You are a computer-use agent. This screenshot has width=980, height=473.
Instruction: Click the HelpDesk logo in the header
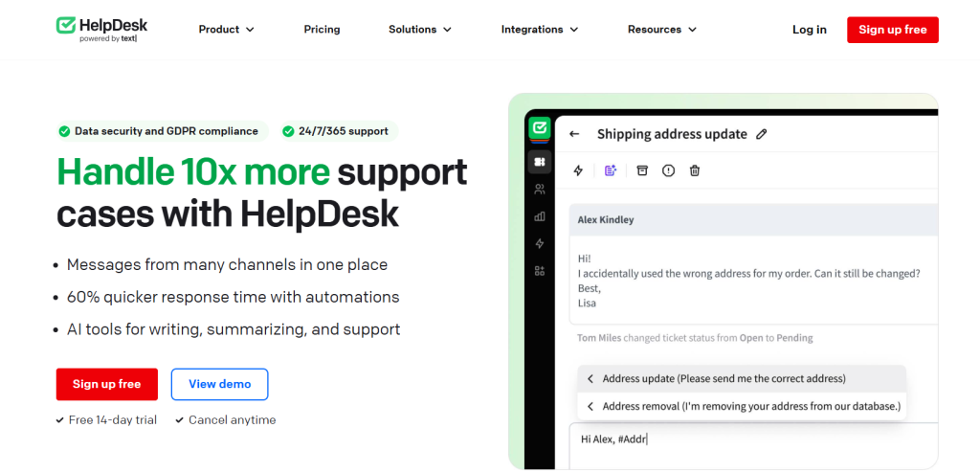101,29
